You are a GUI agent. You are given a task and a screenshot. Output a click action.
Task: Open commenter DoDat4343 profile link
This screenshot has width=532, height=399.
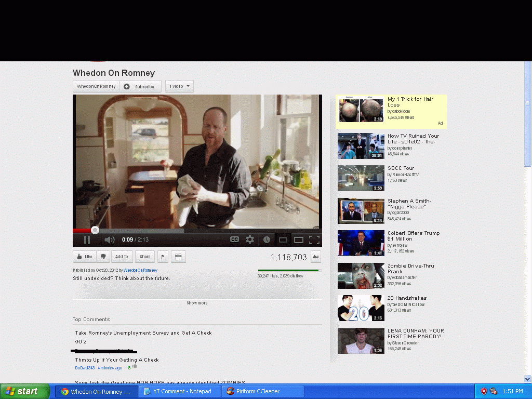pyautogui.click(x=85, y=368)
